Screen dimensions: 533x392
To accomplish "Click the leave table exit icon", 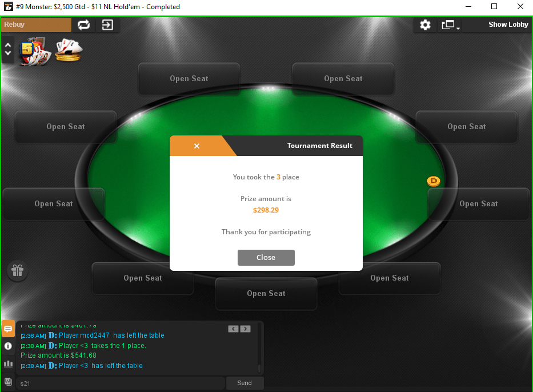I will click(x=107, y=25).
